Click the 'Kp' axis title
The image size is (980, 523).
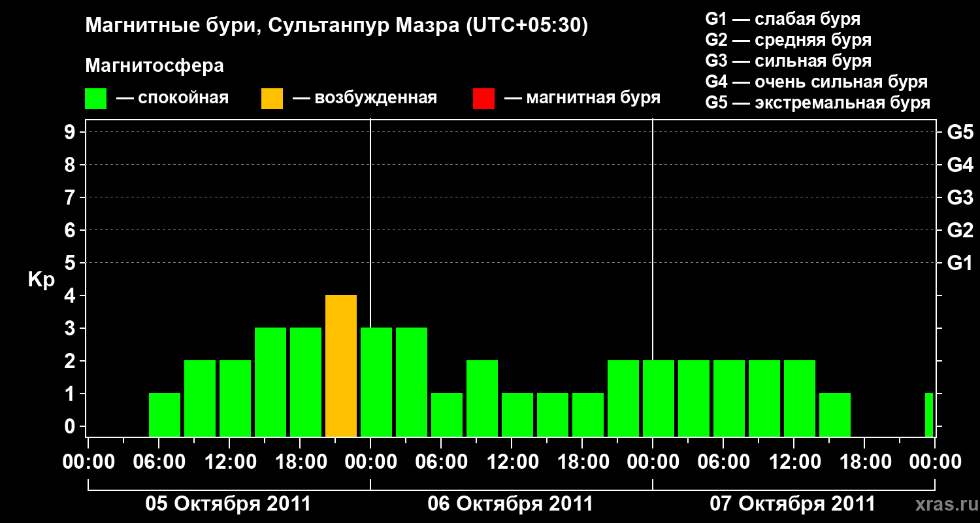point(41,280)
